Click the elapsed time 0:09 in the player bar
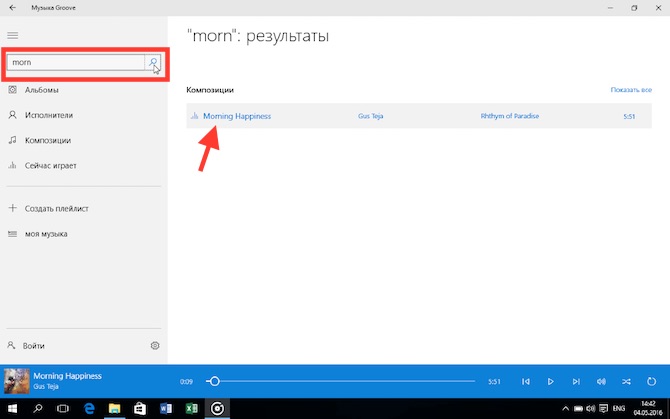This screenshot has height=419, width=670. (186, 382)
